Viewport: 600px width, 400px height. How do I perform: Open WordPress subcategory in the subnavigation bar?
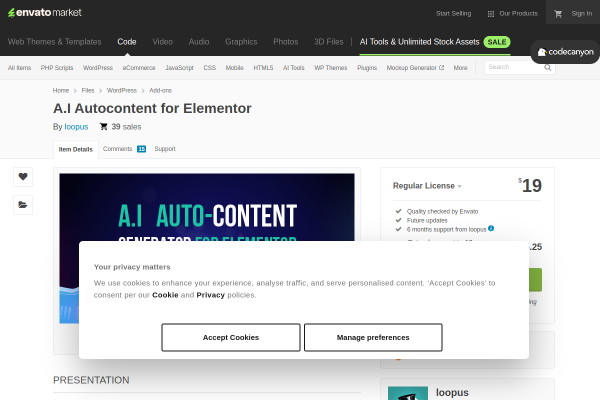tap(98, 68)
